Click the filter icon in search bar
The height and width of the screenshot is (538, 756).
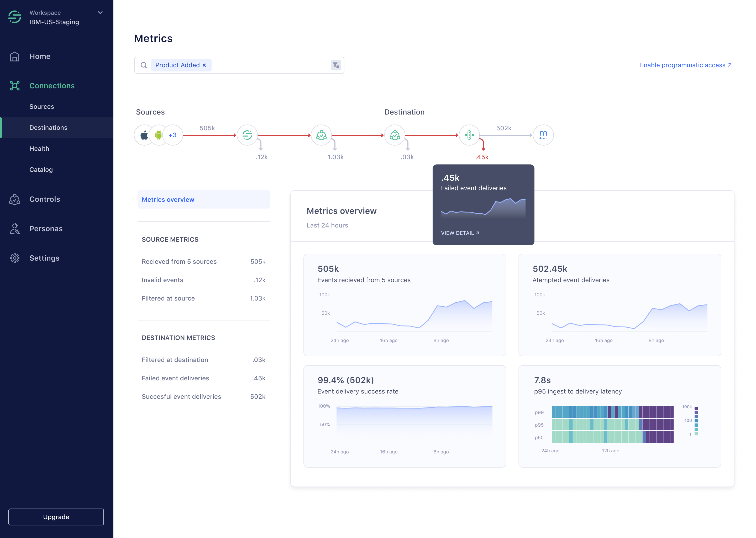pyautogui.click(x=336, y=65)
